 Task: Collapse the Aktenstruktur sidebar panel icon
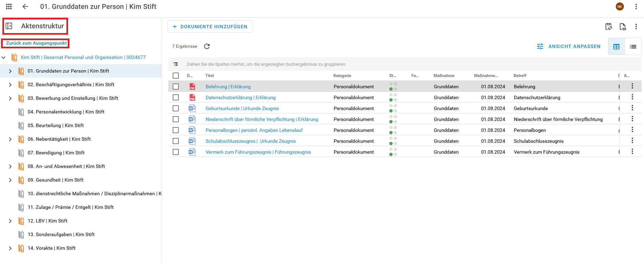point(9,26)
